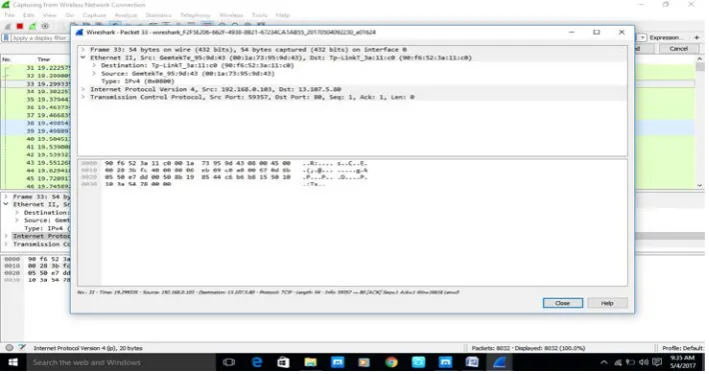Click the Cancel button in the main window
The width and height of the screenshot is (709, 374).
tap(678, 48)
